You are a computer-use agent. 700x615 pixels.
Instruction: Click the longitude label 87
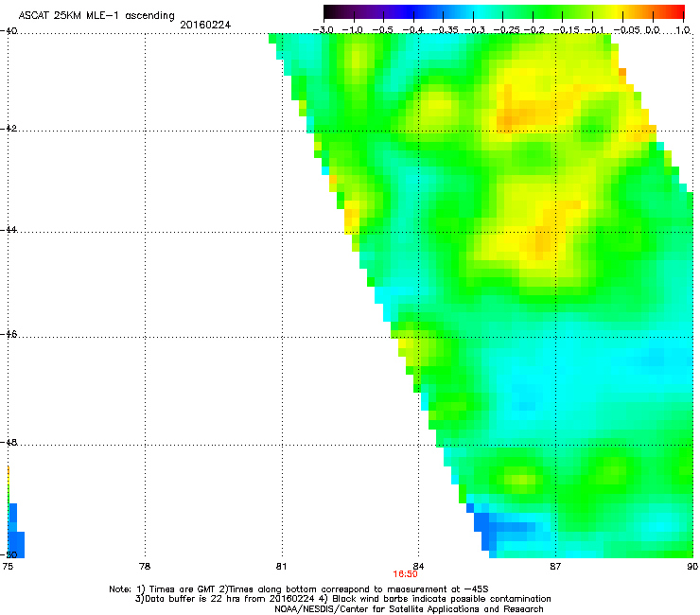[x=555, y=567]
